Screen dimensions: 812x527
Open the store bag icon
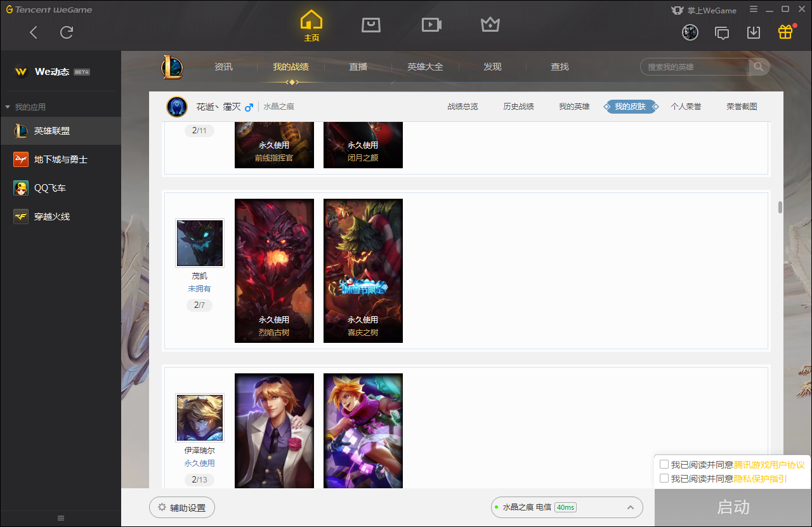click(x=371, y=25)
